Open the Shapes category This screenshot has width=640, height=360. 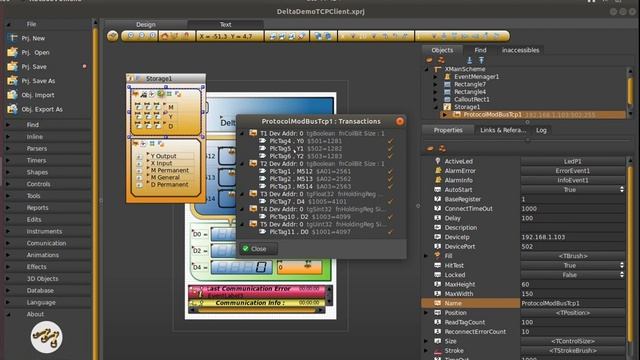coord(37,172)
